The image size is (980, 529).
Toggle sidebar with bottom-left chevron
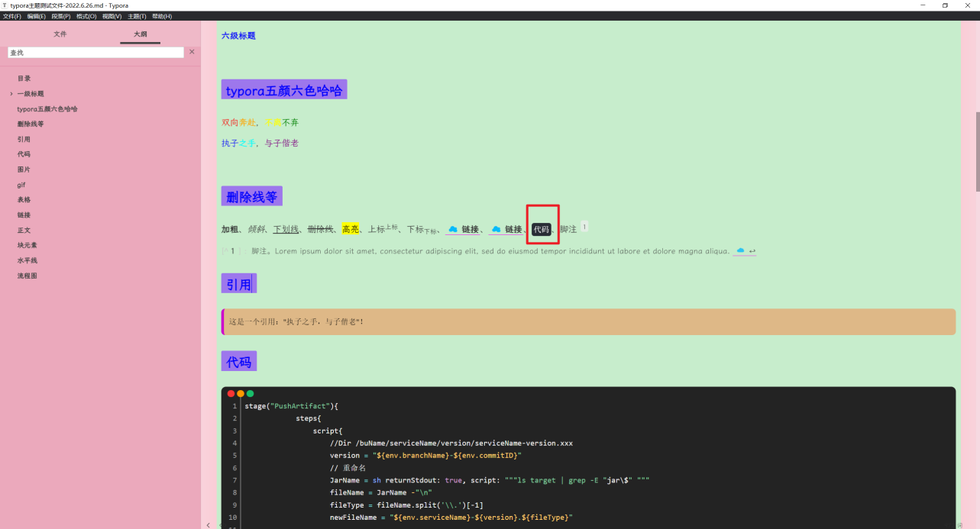tap(209, 524)
